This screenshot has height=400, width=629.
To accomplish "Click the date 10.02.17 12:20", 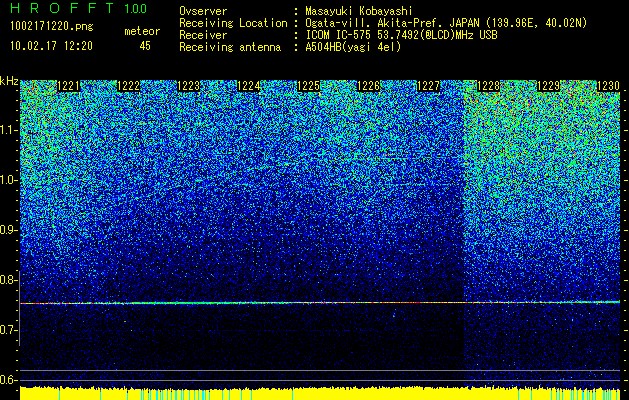I will (51, 46).
